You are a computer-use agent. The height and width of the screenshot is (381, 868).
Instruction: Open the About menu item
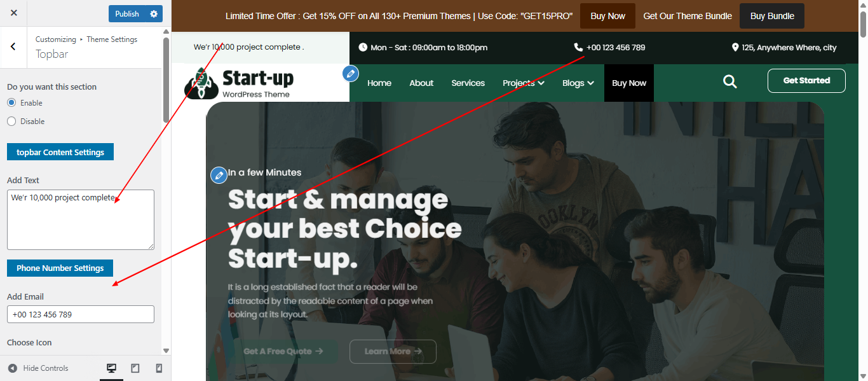tap(421, 83)
